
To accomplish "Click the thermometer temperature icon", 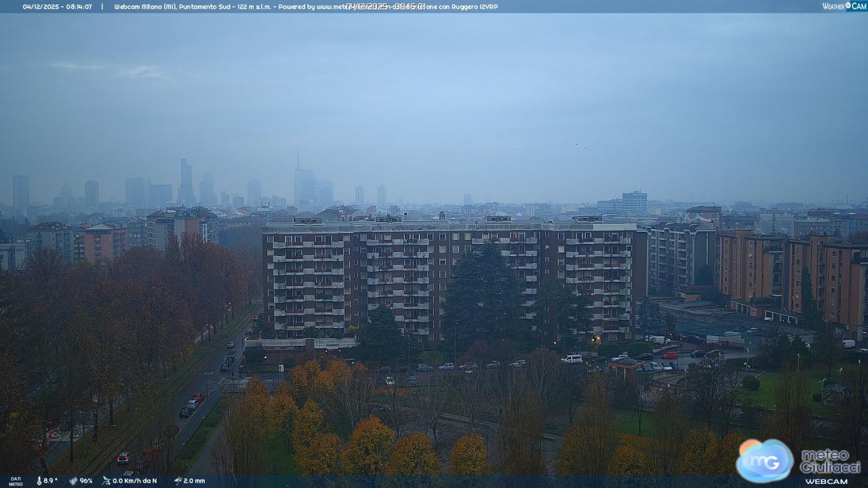I will pyautogui.click(x=39, y=481).
